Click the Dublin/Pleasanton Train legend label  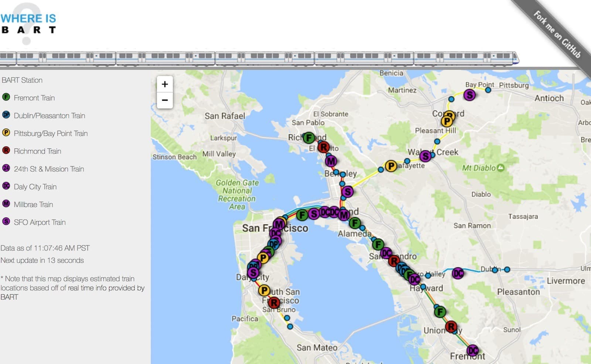49,116
